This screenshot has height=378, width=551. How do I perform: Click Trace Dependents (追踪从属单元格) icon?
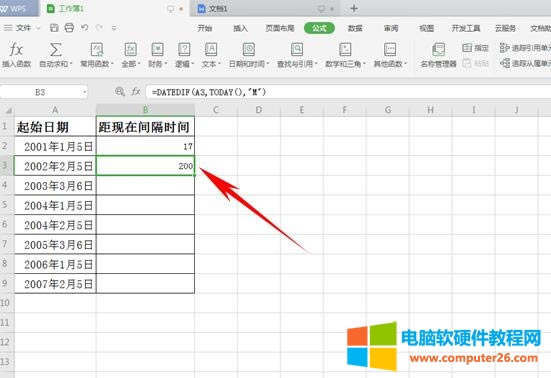point(505,63)
